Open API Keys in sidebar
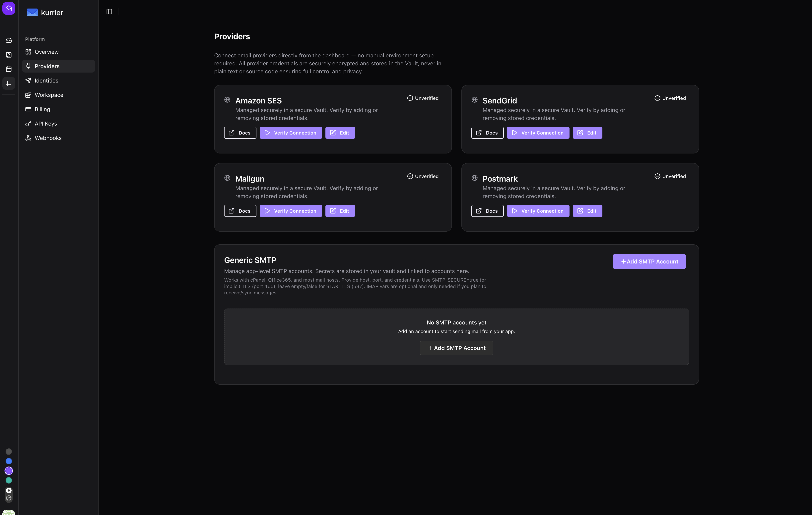The height and width of the screenshot is (515, 812). 46,124
